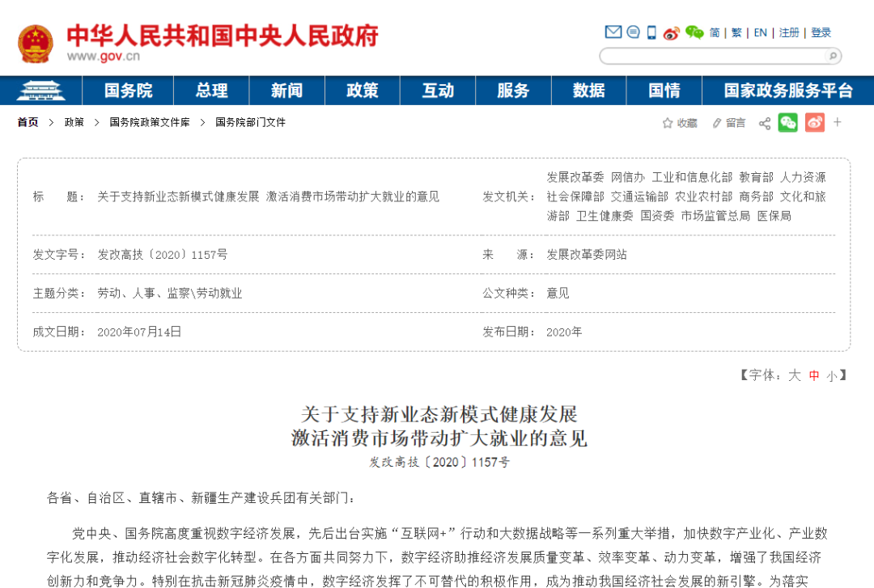Switch to 繁 traditional Chinese
874x588 pixels.
click(x=736, y=33)
